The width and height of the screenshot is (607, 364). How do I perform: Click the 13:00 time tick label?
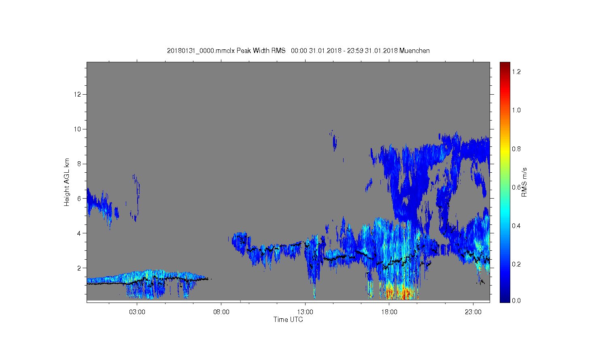click(x=305, y=312)
